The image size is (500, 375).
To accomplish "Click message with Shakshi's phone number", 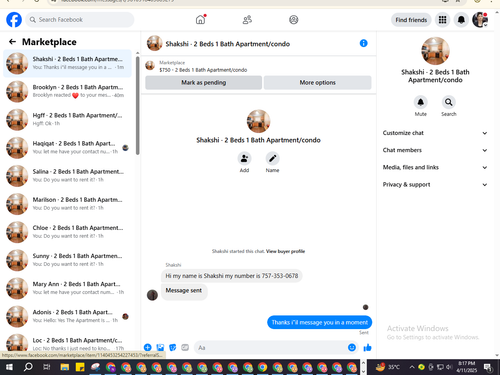I will [232, 276].
